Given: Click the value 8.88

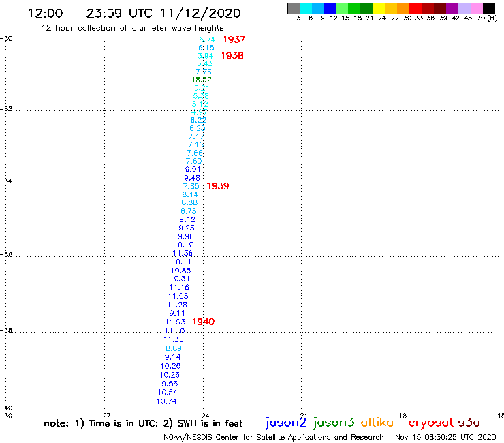Looking at the screenshot, I should tap(189, 202).
